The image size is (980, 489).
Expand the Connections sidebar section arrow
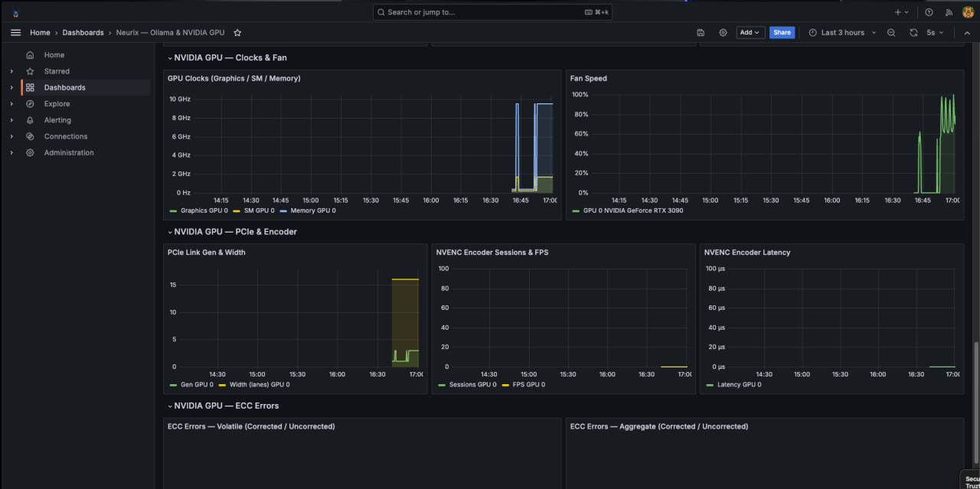(11, 136)
